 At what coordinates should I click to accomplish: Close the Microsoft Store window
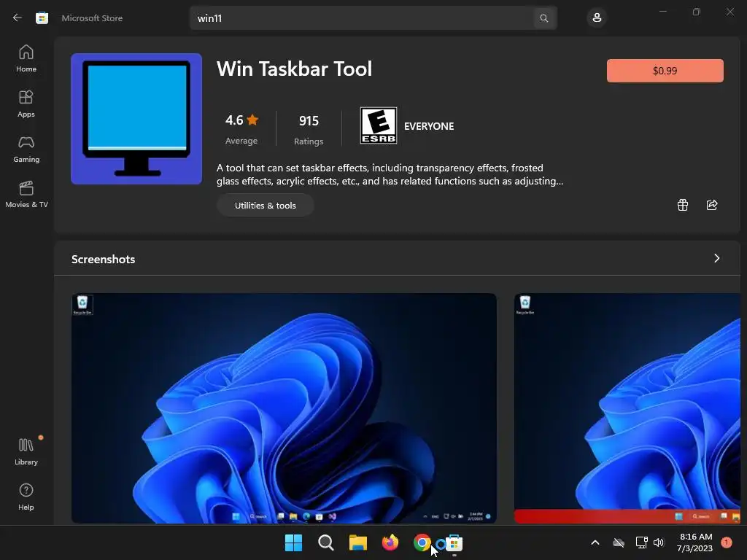(x=729, y=12)
